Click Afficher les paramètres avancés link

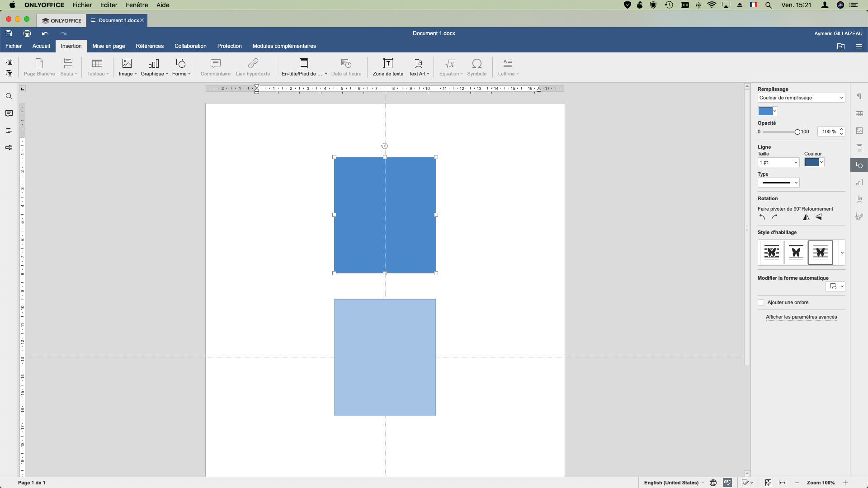click(801, 317)
